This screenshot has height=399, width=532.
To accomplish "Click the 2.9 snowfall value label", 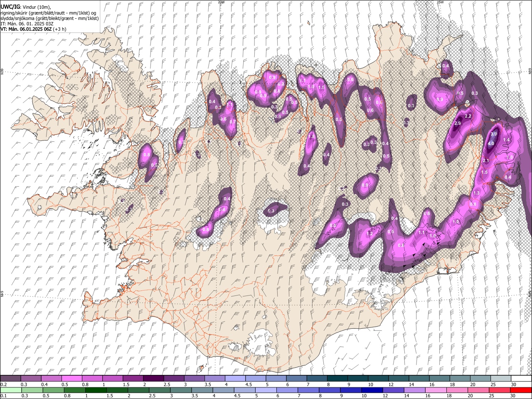I will (x=458, y=123).
